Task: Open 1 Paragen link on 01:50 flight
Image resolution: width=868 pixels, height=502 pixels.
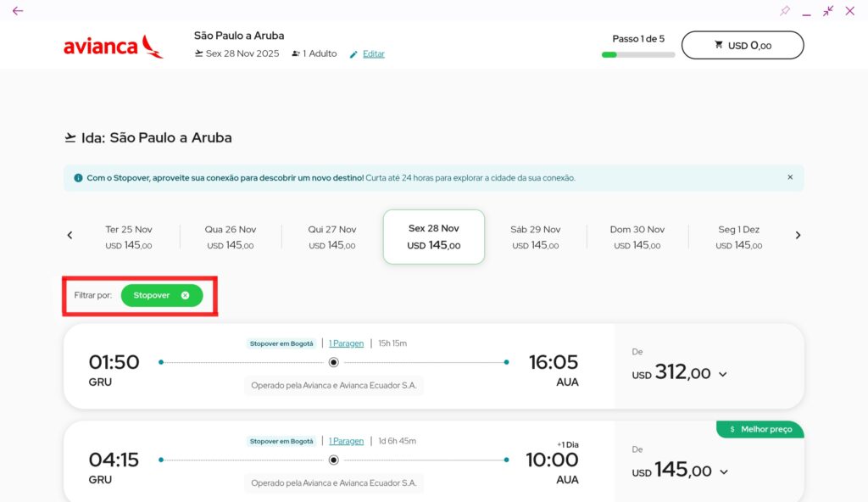Action: click(x=346, y=343)
